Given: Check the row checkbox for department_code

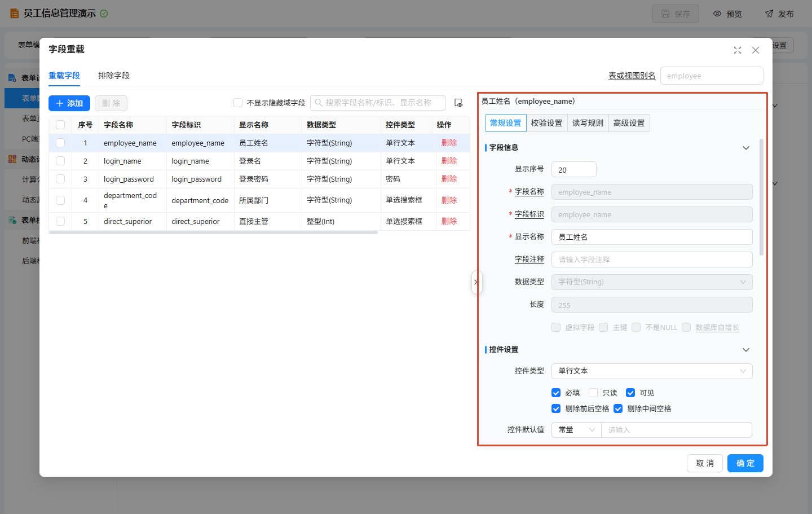Looking at the screenshot, I should tap(60, 200).
